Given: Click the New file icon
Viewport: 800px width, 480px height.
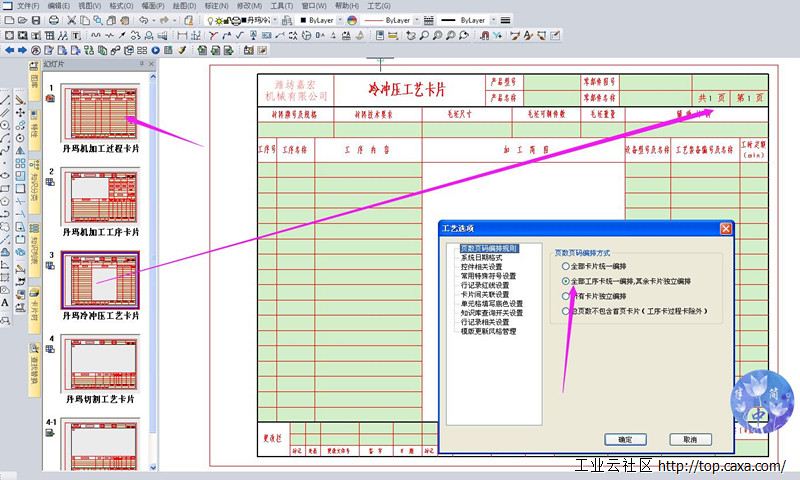Looking at the screenshot, I should click(x=8, y=20).
